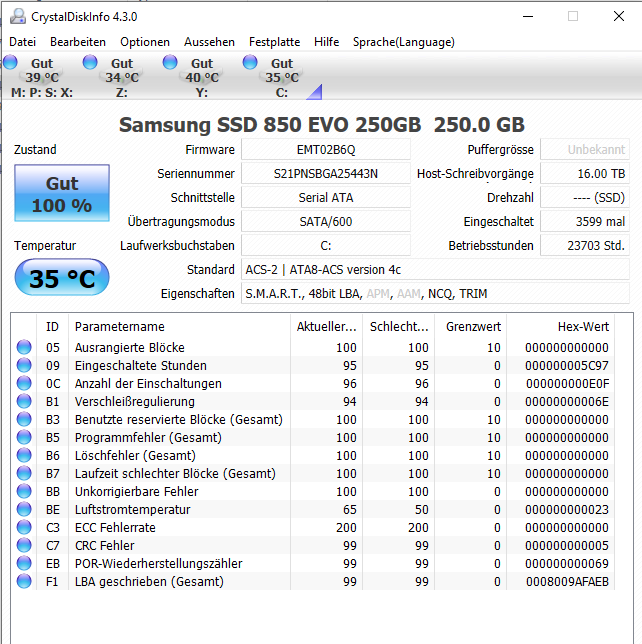The width and height of the screenshot is (642, 644).
Task: Switch to disk Y: via 40 °C label
Action: tap(202, 77)
